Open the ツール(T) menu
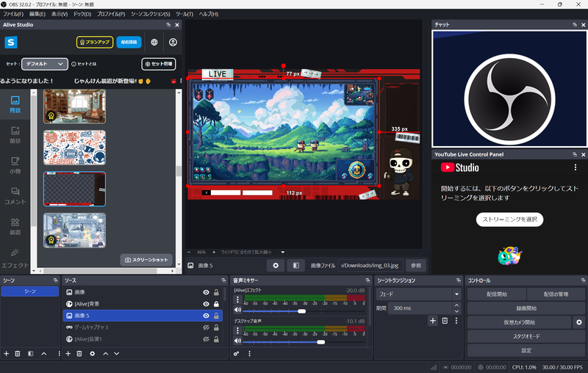Viewport: 588px width, 373px height. click(184, 14)
